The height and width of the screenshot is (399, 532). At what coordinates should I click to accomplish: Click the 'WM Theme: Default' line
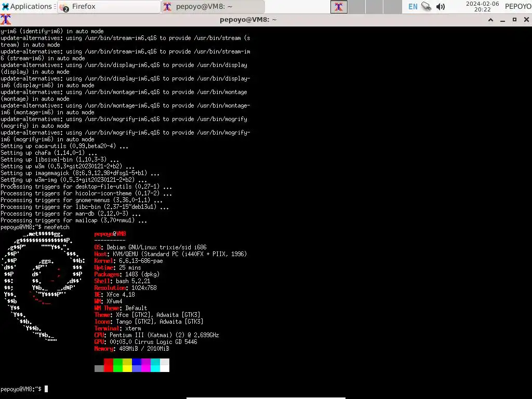point(121,309)
